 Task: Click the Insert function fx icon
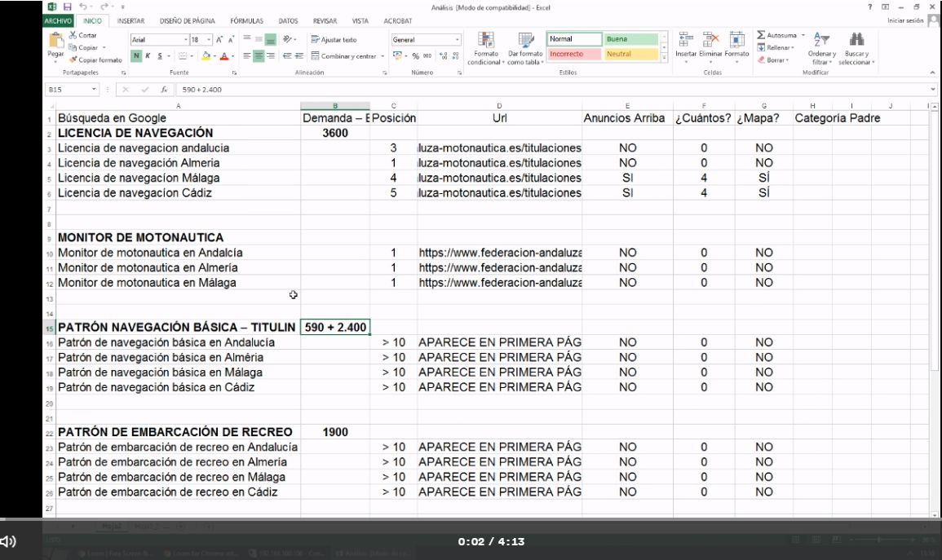[x=164, y=89]
